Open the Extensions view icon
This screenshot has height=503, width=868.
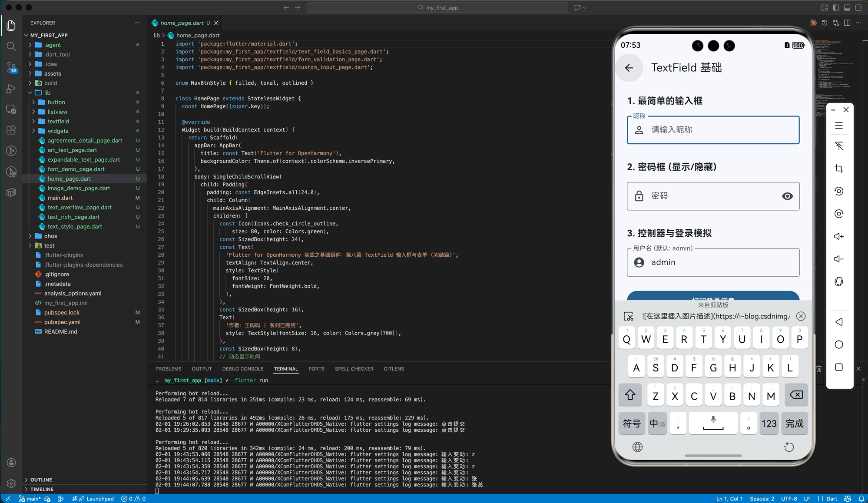click(x=11, y=130)
